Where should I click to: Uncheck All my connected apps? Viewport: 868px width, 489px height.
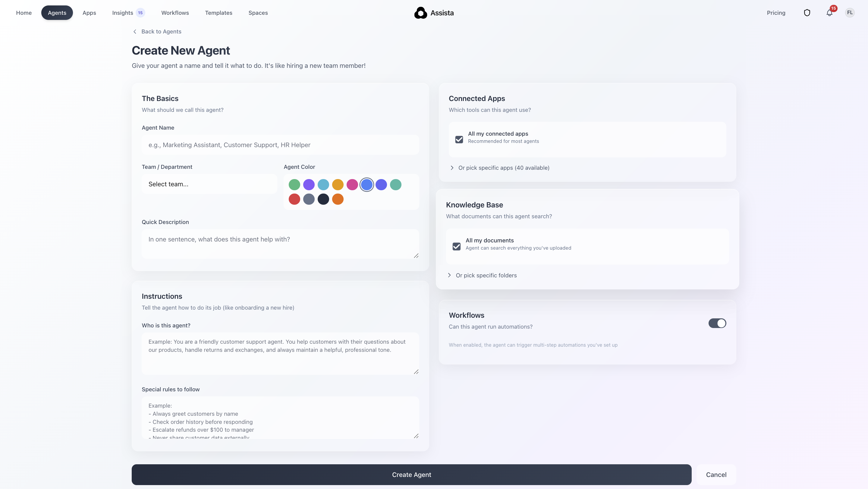coord(459,139)
